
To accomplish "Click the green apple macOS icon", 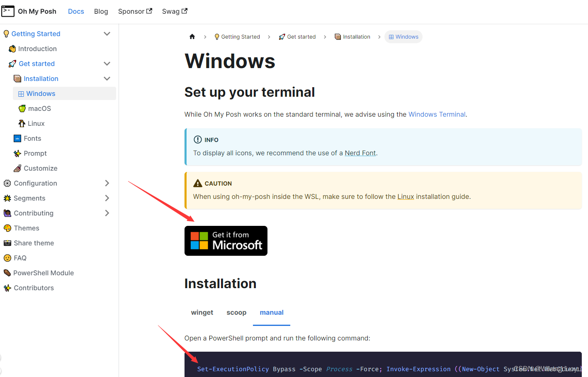I will (22, 108).
